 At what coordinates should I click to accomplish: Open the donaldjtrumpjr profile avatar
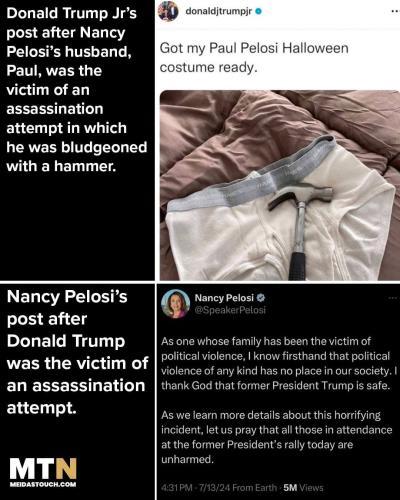(168, 11)
